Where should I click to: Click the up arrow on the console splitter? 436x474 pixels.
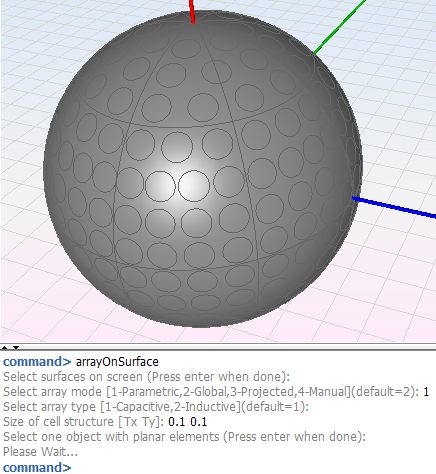(4, 348)
